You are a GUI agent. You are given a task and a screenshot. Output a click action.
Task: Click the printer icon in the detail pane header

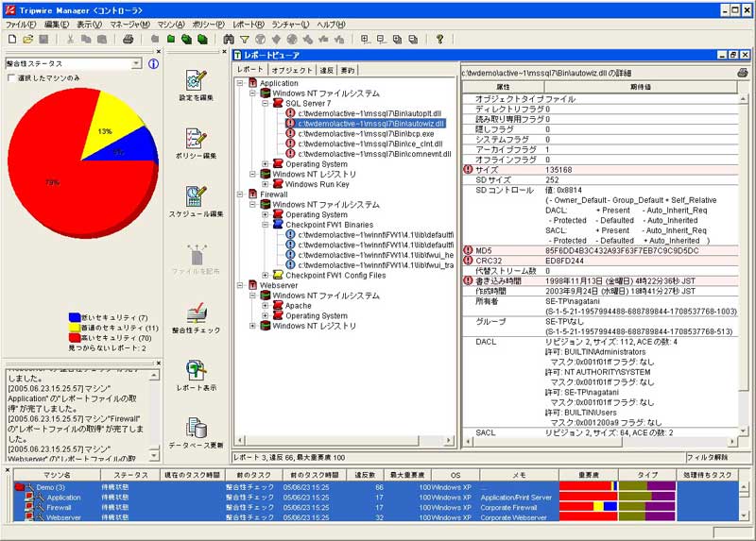pos(743,73)
